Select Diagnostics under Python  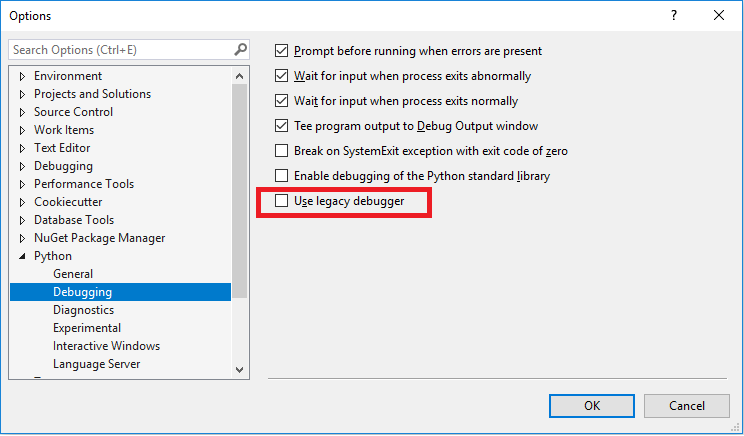(84, 310)
